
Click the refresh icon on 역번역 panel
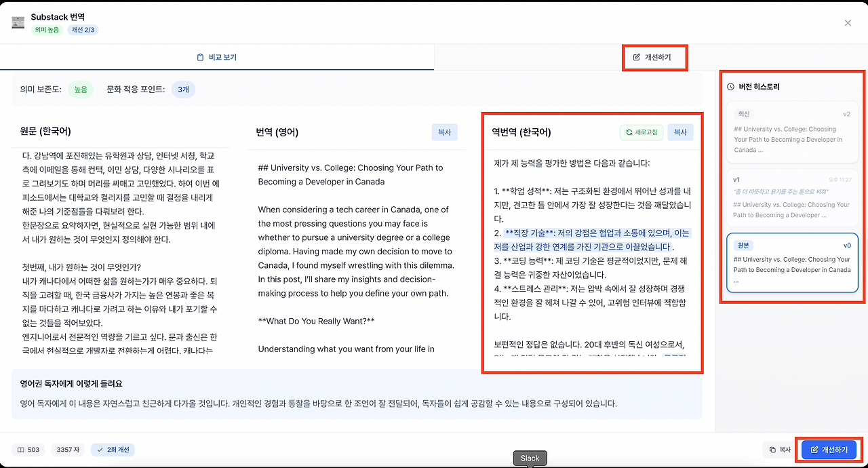pyautogui.click(x=629, y=132)
